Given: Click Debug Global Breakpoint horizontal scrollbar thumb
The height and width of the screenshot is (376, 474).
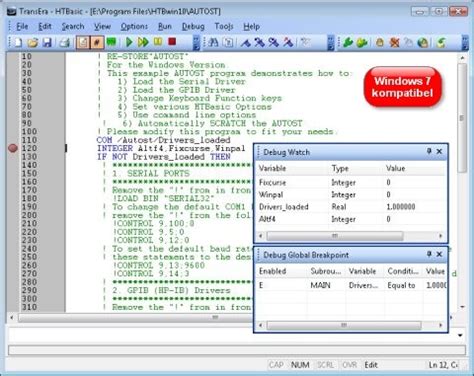Looking at the screenshot, I should 344,325.
